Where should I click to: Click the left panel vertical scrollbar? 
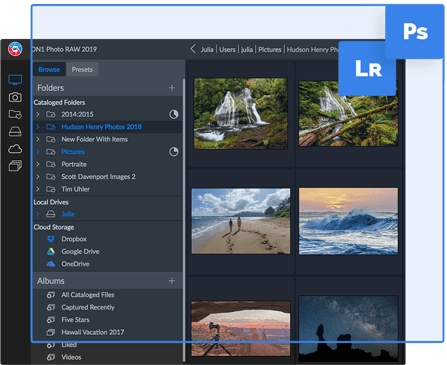184,220
